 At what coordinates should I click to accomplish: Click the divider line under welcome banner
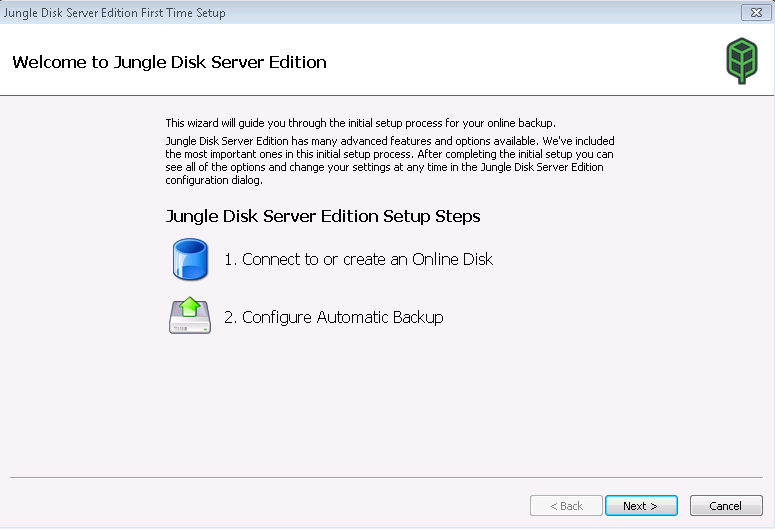coord(387,95)
